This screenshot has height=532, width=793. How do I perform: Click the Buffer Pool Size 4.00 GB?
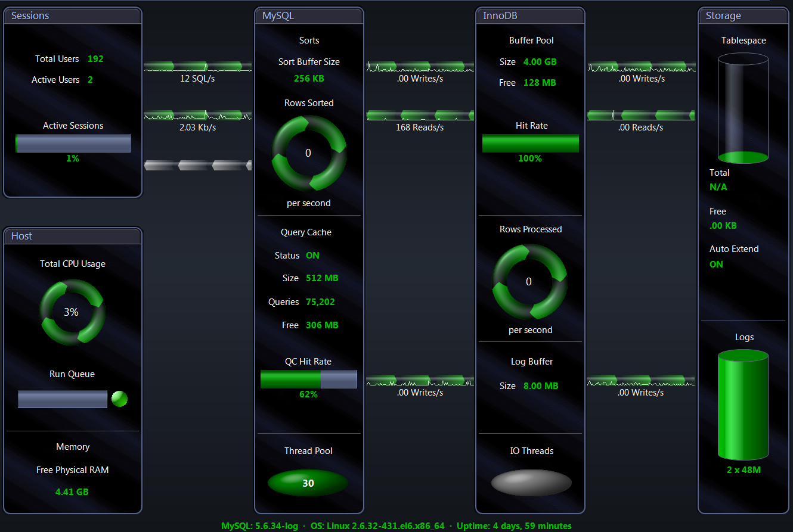540,62
